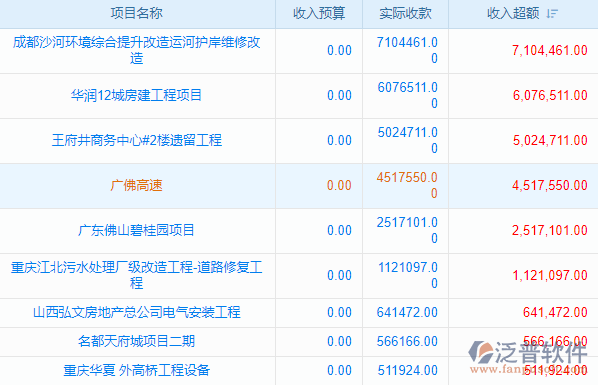Click budget 0.00 in 重庆江北污水处理厂 row
598x385 pixels.
[x=339, y=275]
